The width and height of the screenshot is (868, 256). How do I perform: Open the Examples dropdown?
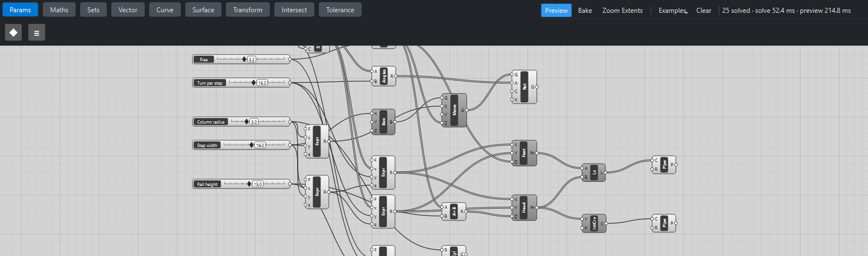[673, 11]
